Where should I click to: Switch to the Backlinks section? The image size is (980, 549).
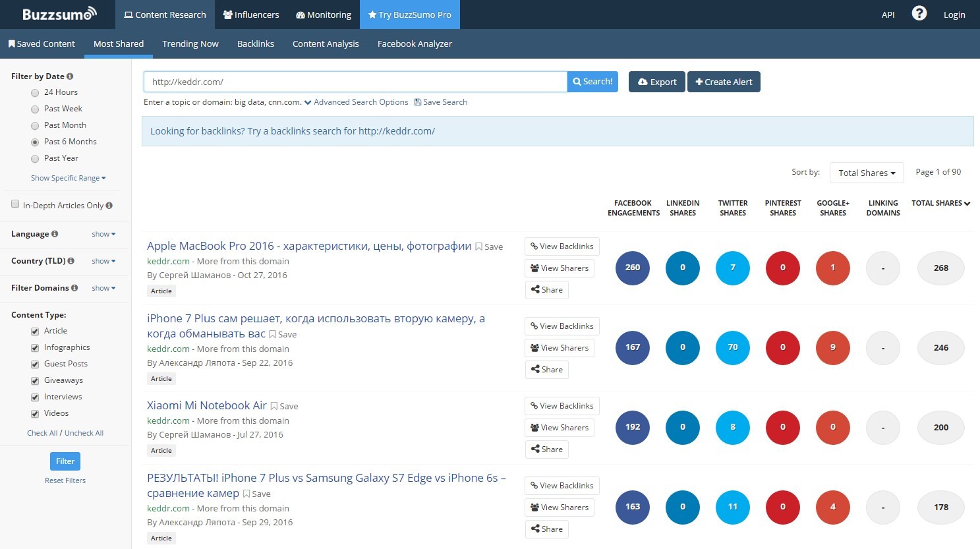pos(256,44)
